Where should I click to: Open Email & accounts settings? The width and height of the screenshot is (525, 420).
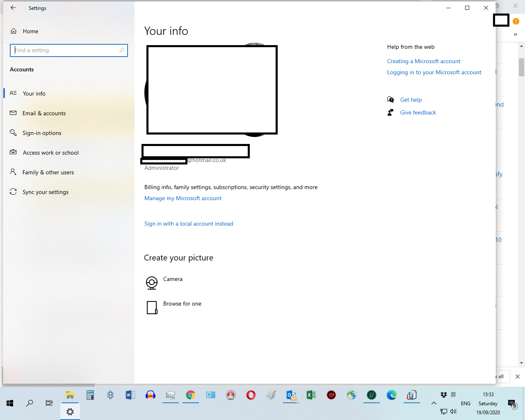(x=69, y=113)
